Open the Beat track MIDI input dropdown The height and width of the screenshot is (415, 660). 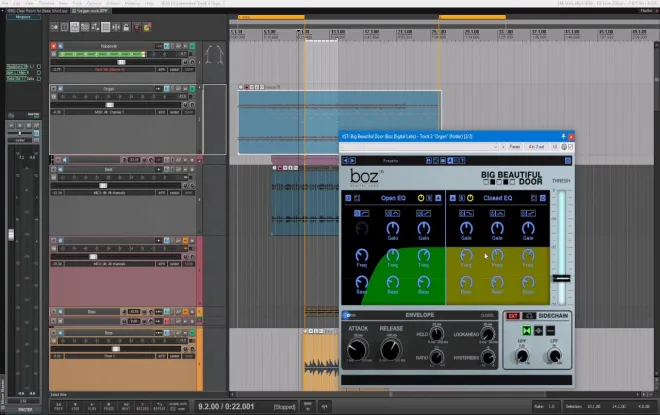point(110,193)
